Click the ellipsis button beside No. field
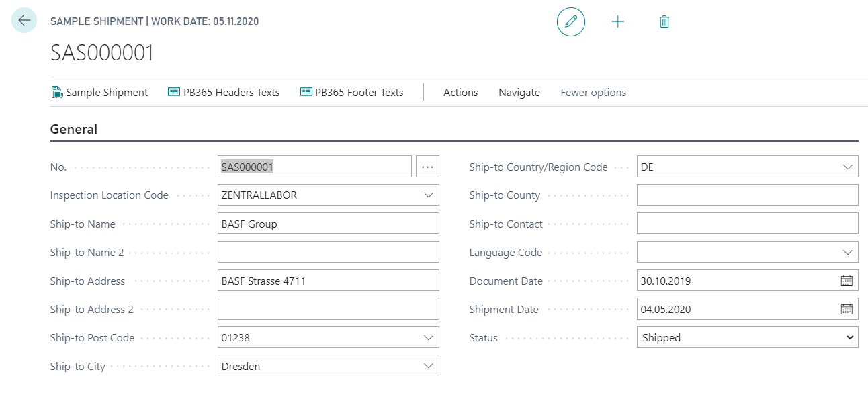 click(427, 167)
